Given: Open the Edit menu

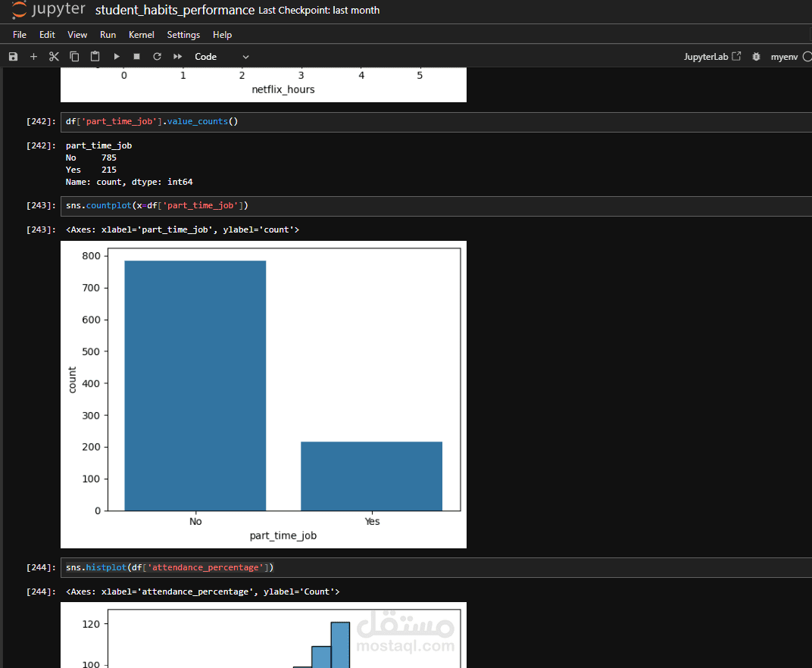Looking at the screenshot, I should [x=47, y=35].
